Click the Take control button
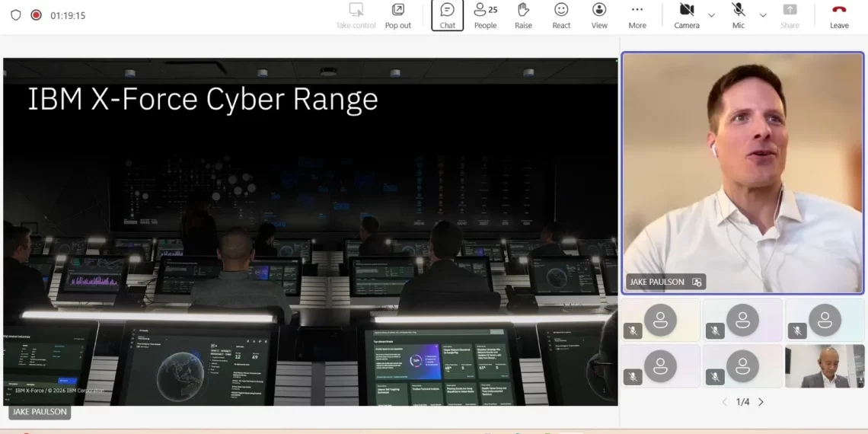 tap(356, 15)
